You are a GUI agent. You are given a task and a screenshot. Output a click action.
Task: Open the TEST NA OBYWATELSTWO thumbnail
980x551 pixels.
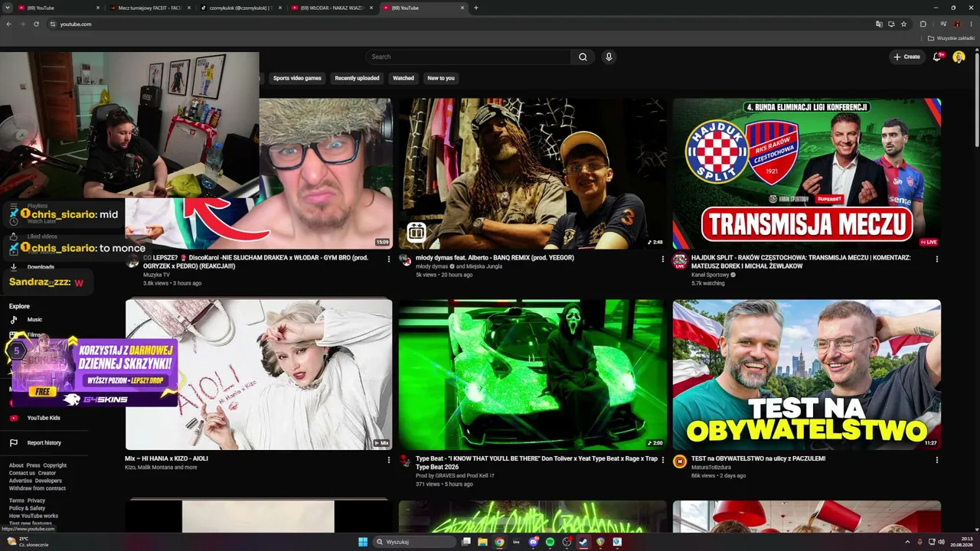pyautogui.click(x=807, y=374)
